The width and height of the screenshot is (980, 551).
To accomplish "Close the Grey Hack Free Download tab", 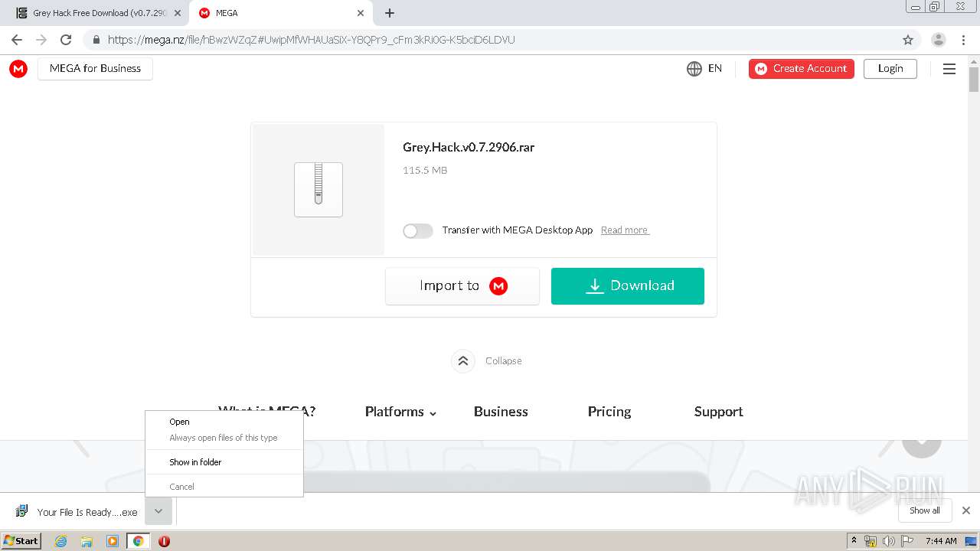I will pos(178,13).
